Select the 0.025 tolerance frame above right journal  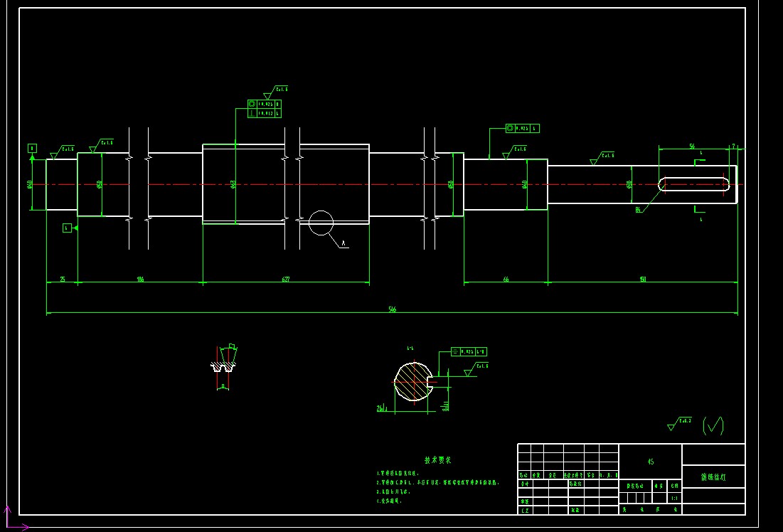522,129
